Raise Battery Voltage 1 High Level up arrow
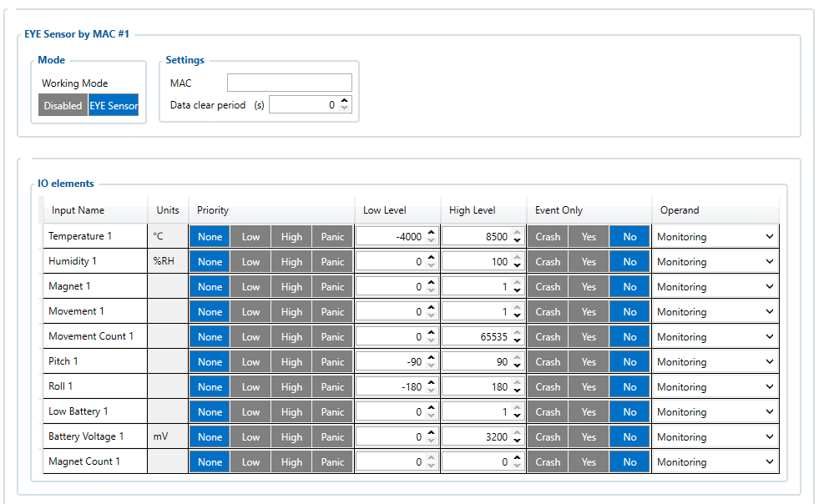Viewport: 819px width, 504px height. [x=517, y=433]
